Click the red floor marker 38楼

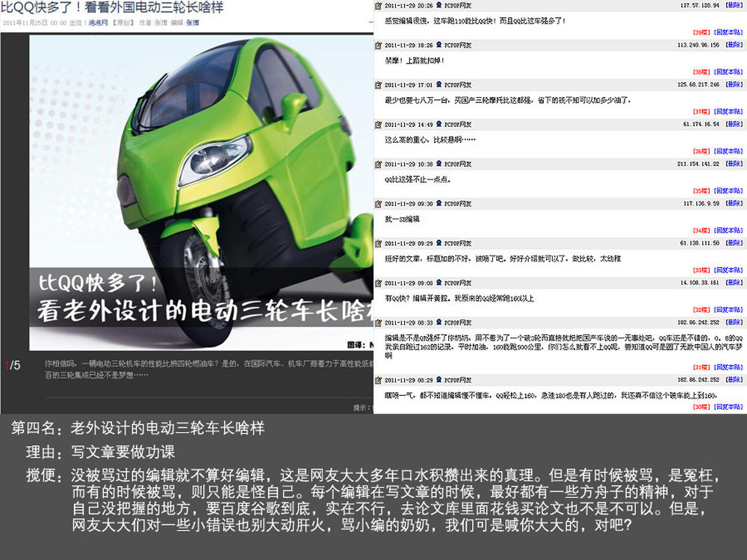(x=701, y=72)
